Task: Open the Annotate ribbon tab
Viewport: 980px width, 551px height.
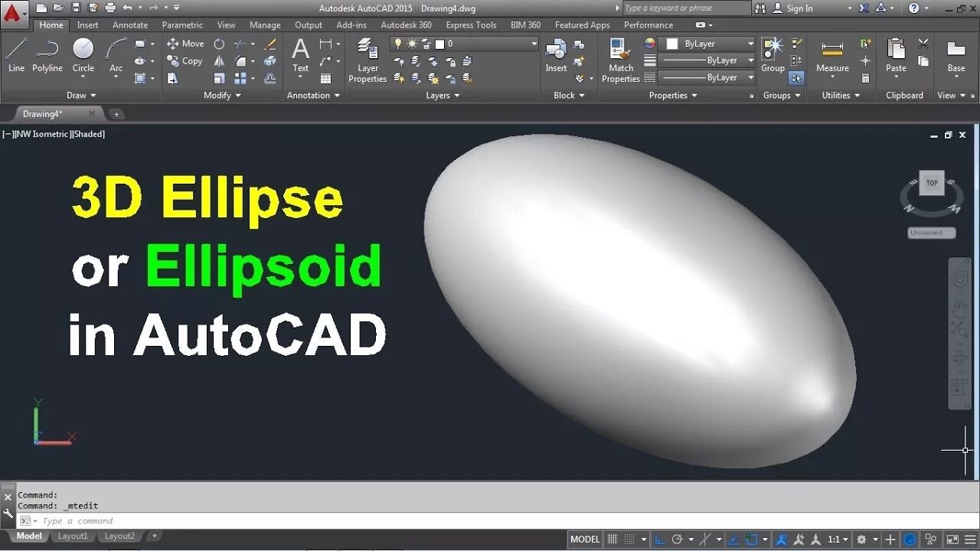Action: [x=130, y=25]
